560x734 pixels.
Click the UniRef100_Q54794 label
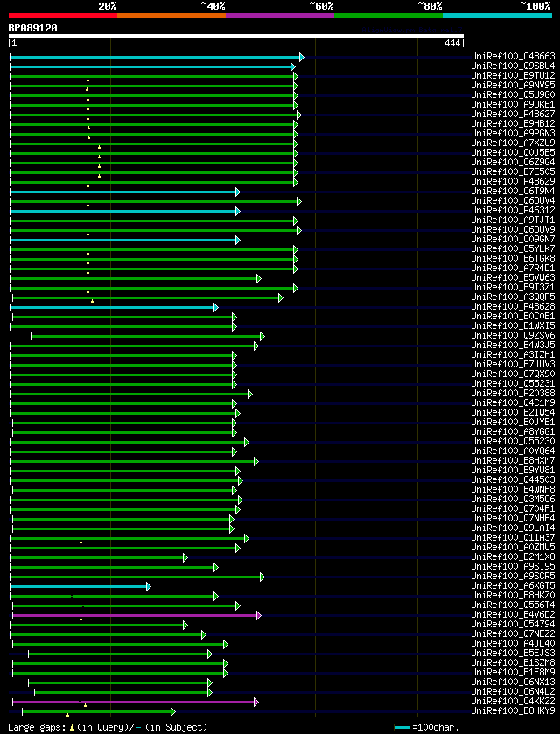(513, 624)
